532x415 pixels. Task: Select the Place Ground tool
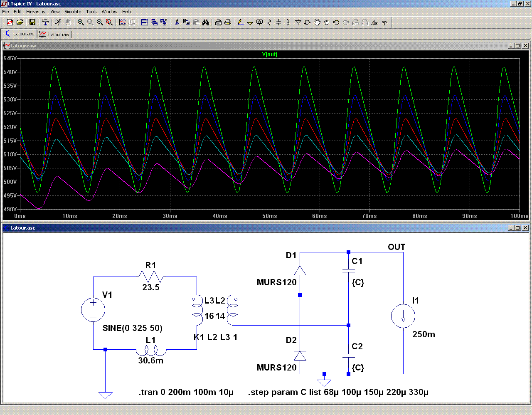click(250, 22)
